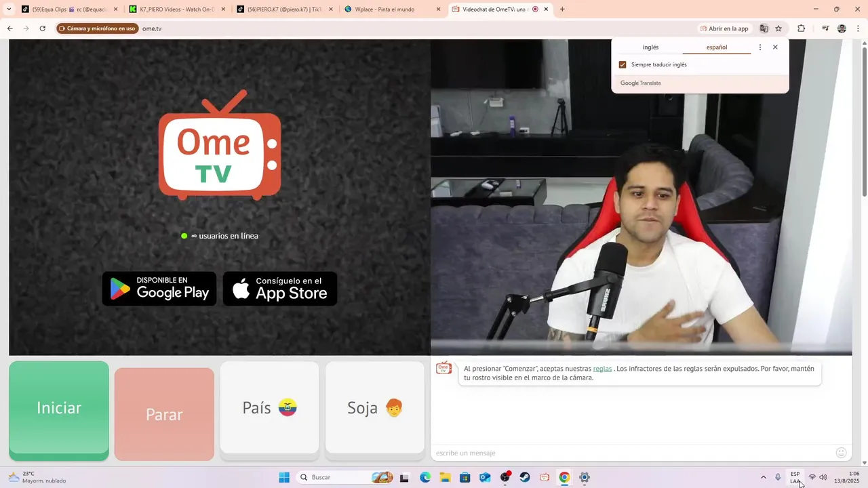
Task: Bookmark this page with the star icon
Action: 778,28
